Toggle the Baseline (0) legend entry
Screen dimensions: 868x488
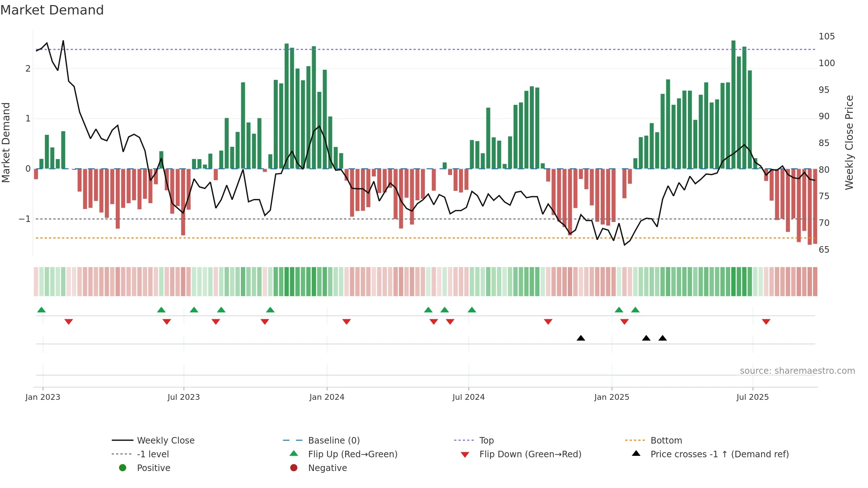click(x=321, y=440)
